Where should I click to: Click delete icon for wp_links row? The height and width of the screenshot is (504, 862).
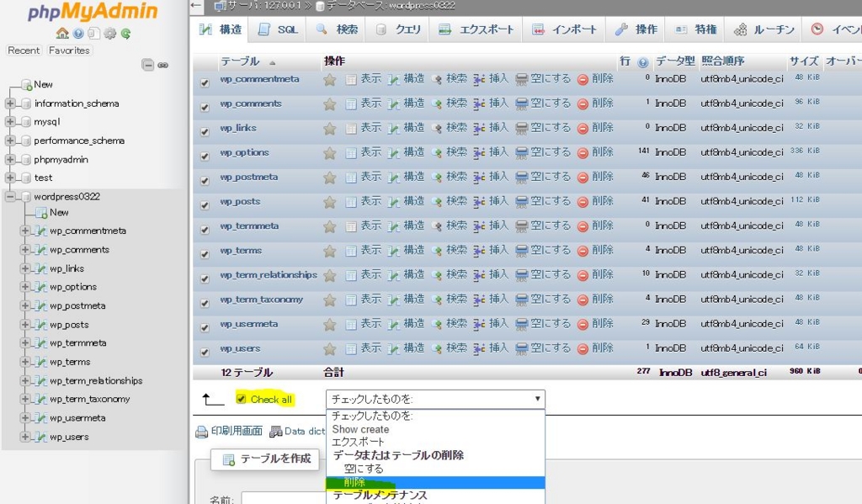(583, 129)
